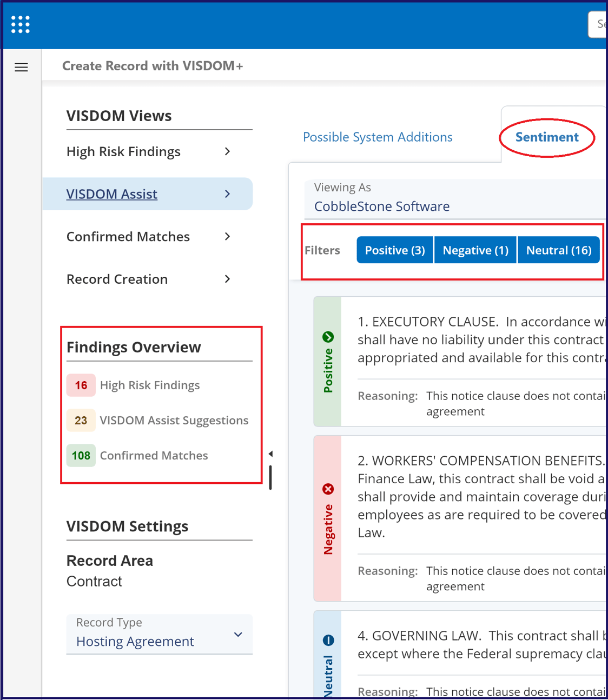Toggle the Neutral (16) filter
The height and width of the screenshot is (700, 608).
click(558, 250)
